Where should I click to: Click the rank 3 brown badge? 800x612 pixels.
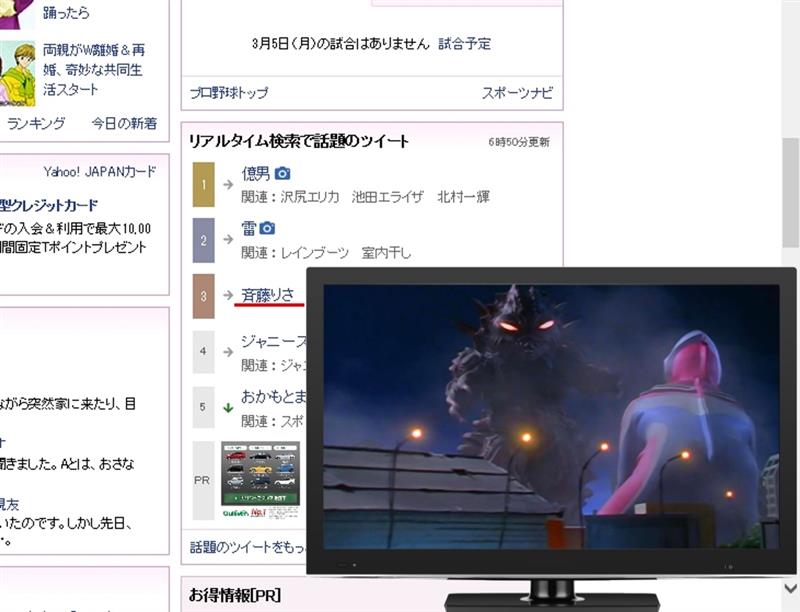coord(204,296)
